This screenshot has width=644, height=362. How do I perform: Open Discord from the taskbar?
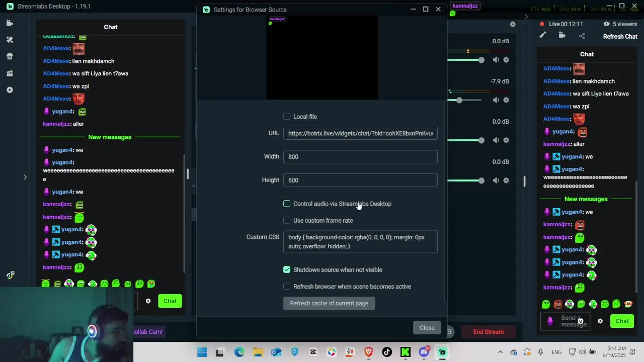click(424, 352)
